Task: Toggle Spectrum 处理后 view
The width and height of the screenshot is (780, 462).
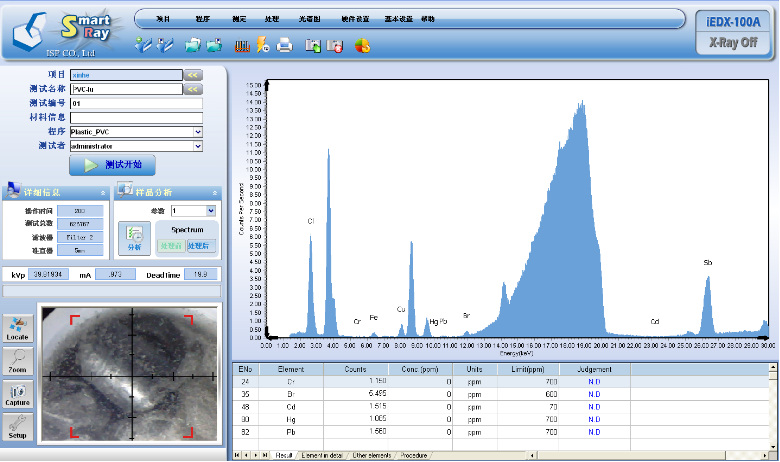Action: click(199, 245)
